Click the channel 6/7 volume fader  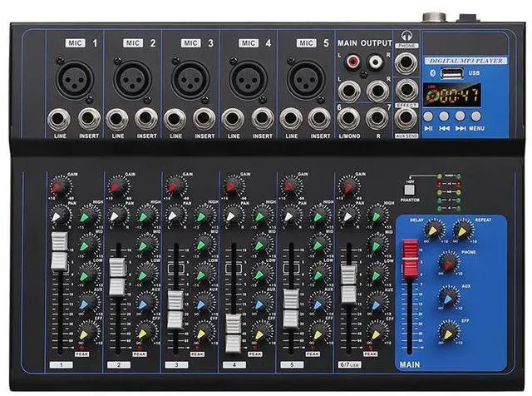pyautogui.click(x=349, y=285)
